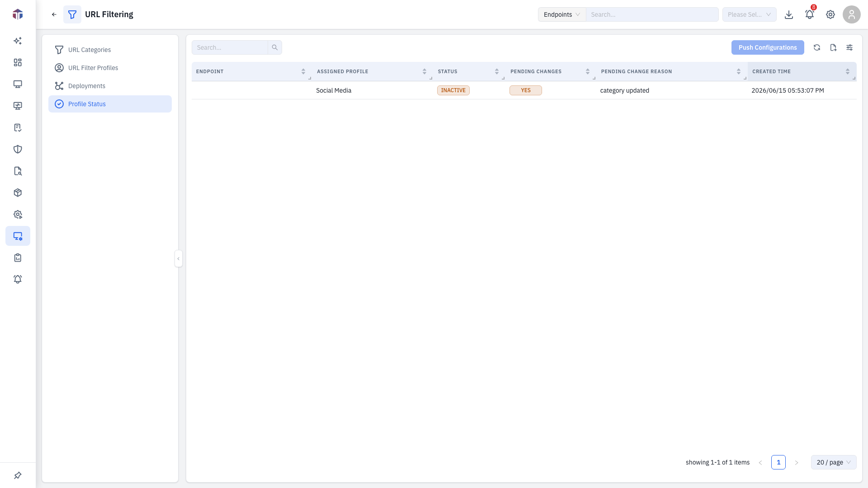Open the remote desktop sidebar icon

click(x=18, y=106)
